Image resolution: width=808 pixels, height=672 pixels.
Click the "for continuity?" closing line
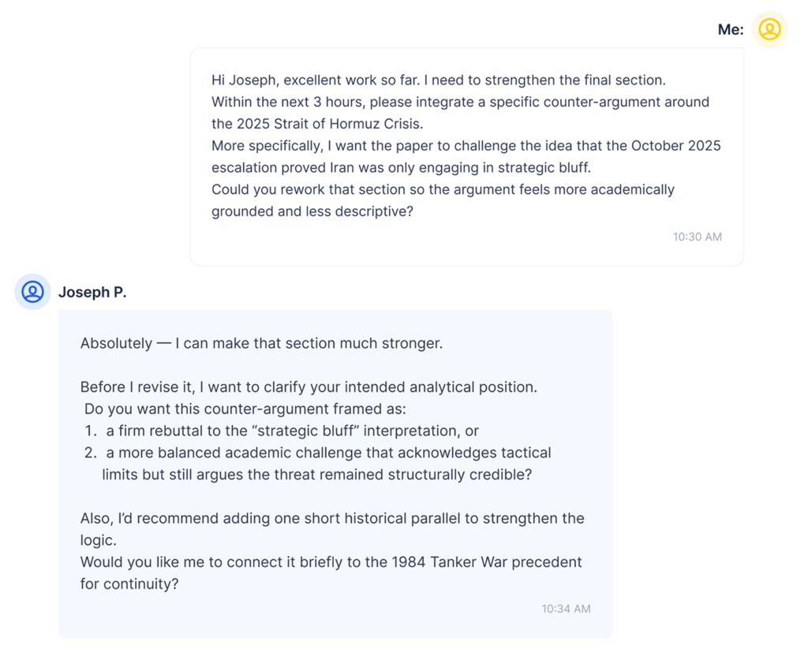[x=129, y=584]
